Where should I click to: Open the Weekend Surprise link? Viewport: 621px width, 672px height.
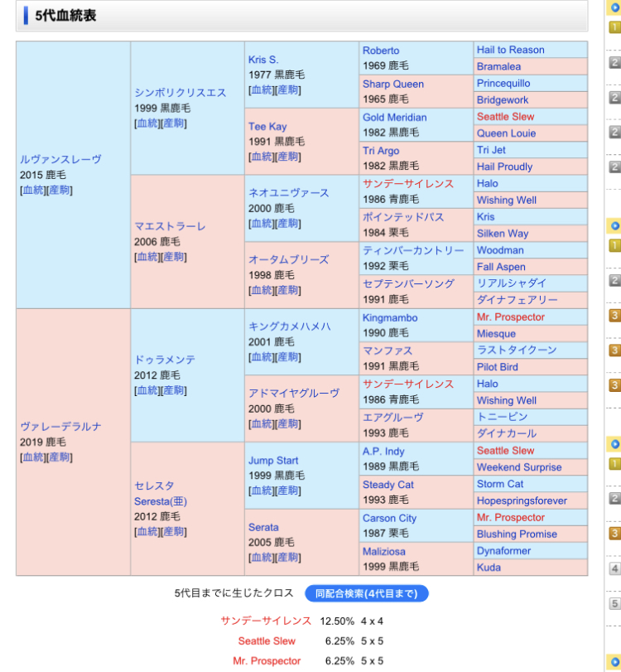coord(519,467)
